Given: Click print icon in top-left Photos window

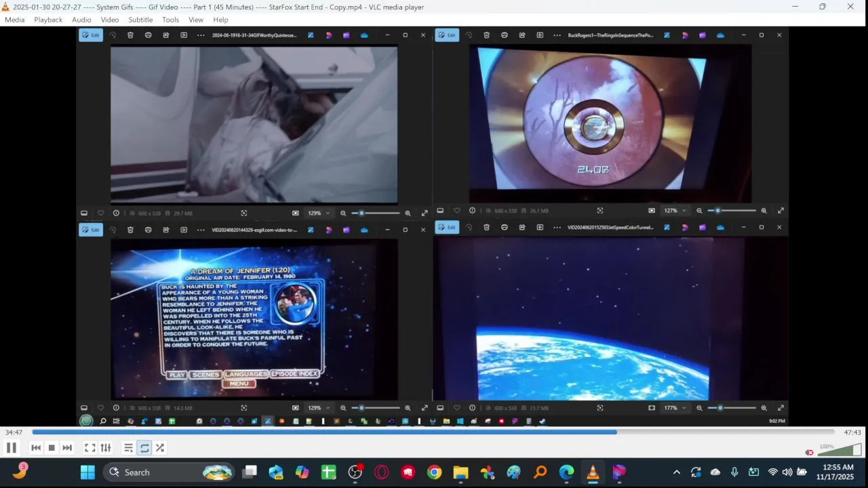Looking at the screenshot, I should pyautogui.click(x=148, y=35).
